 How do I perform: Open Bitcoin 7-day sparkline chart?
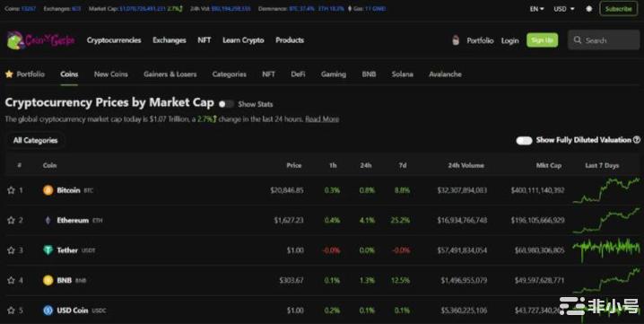coord(606,190)
